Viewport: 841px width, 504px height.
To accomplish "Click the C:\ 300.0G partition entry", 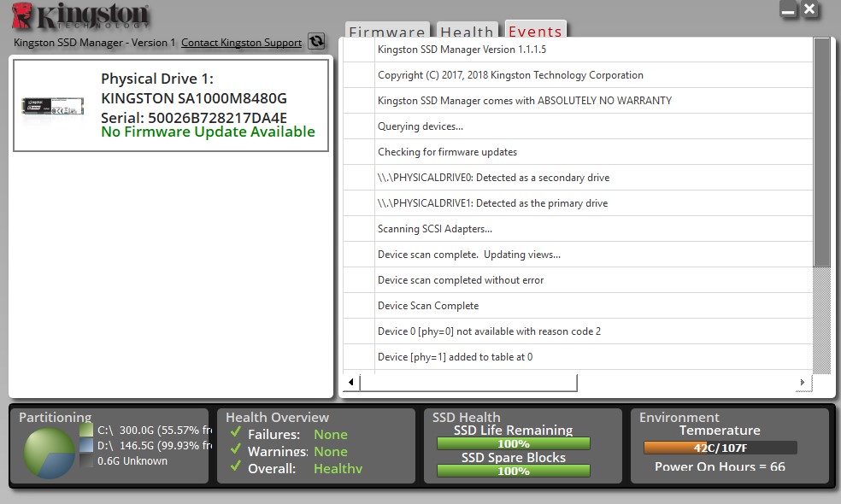I will 155,430.
